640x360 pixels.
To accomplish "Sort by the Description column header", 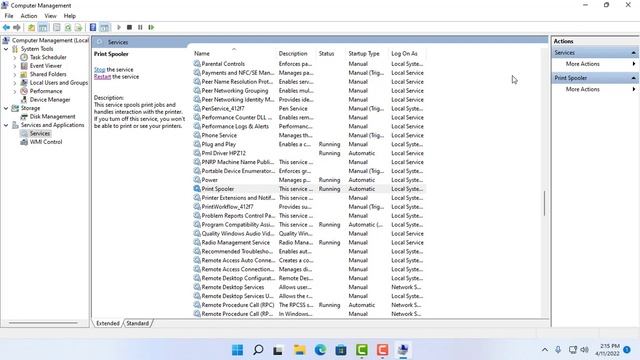I will [293, 53].
